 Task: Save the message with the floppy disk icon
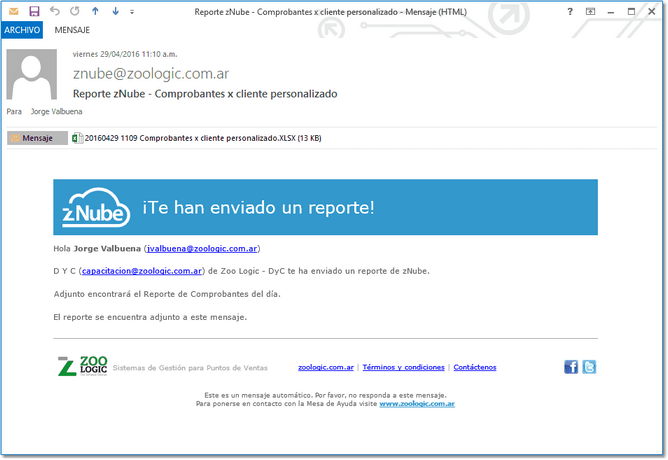[x=34, y=12]
